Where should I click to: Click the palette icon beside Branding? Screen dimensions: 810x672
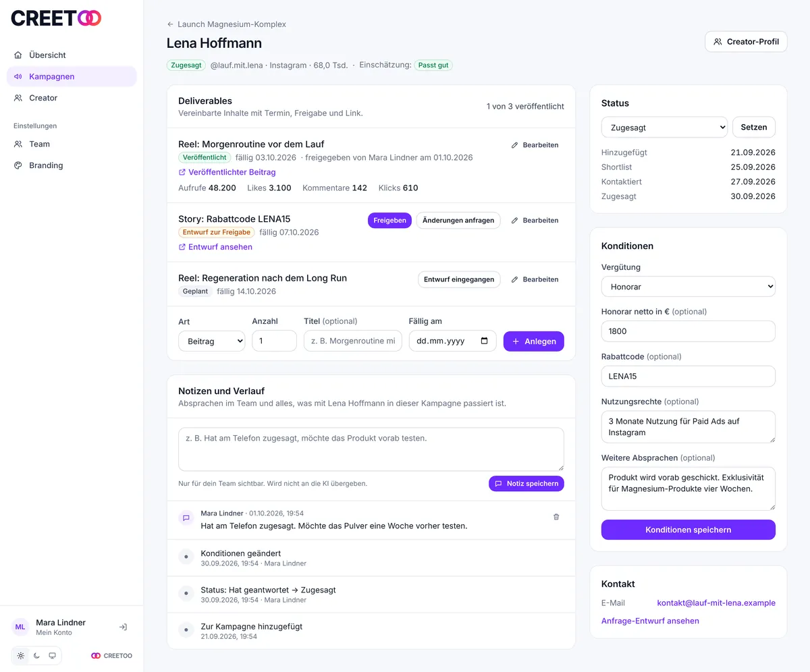18,165
